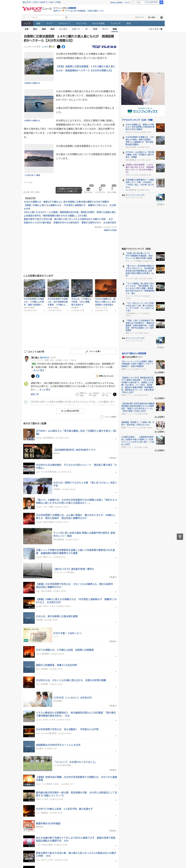Share article on Facebook near headline
186x868 pixels.
[63, 47]
